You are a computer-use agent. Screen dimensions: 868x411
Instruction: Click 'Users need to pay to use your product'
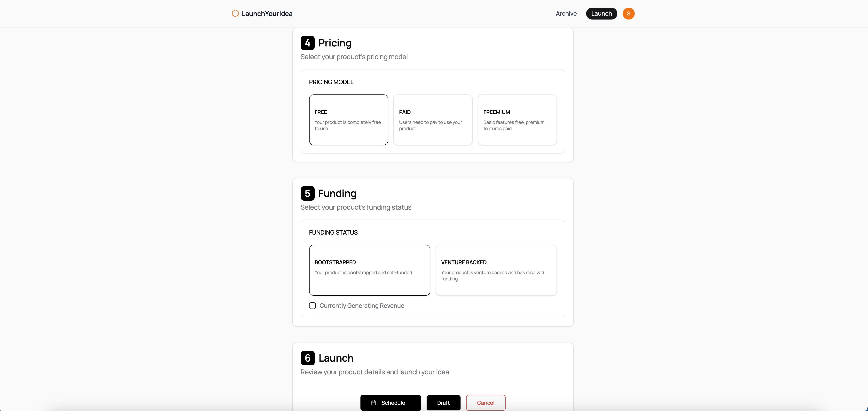[431, 125]
